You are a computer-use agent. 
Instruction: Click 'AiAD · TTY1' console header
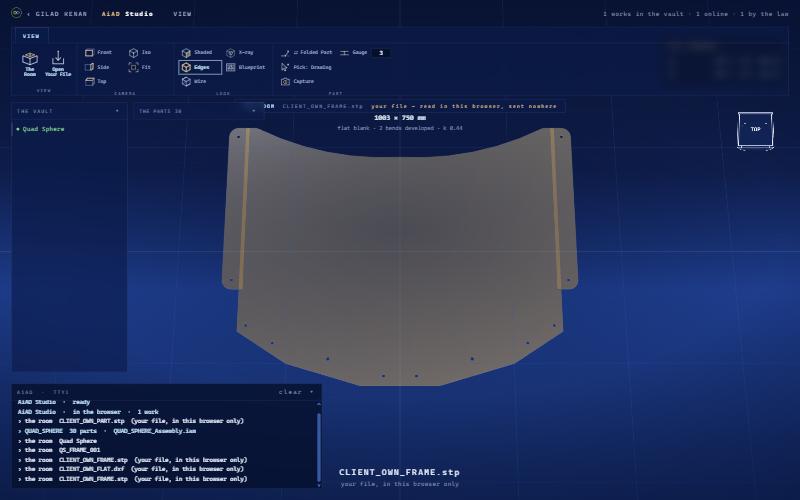pyautogui.click(x=43, y=392)
